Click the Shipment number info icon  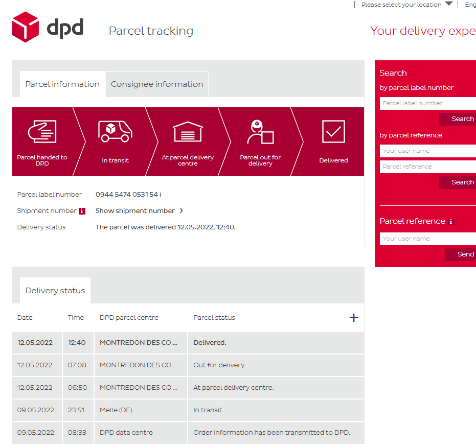click(x=82, y=211)
